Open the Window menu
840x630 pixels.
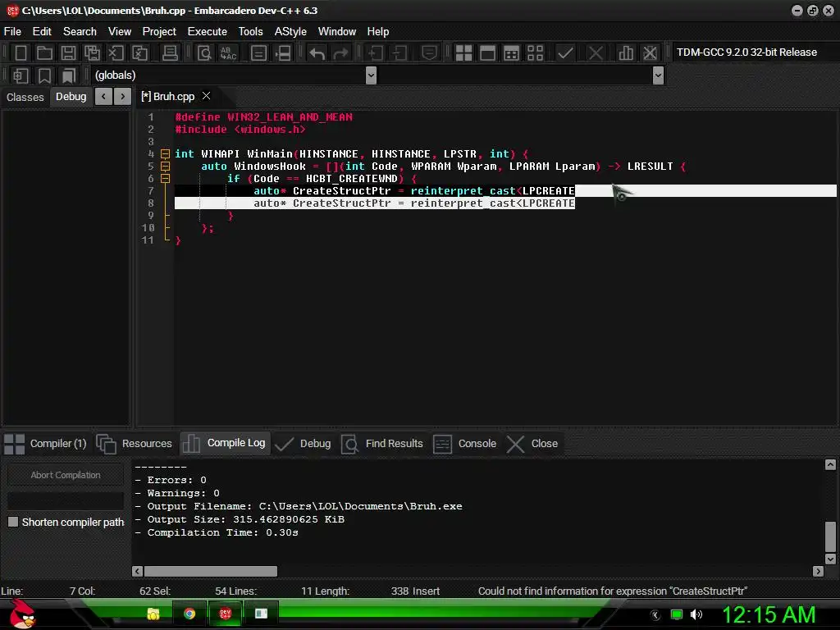337,32
